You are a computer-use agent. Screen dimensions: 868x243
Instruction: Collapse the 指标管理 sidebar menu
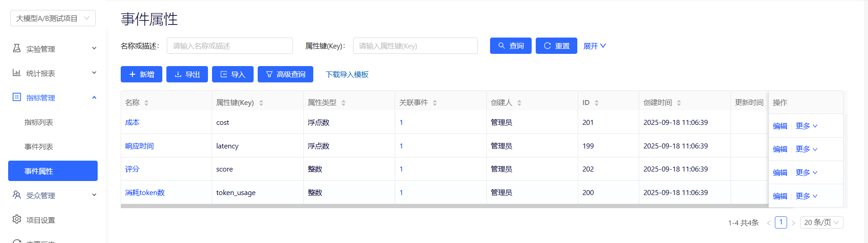point(94,97)
